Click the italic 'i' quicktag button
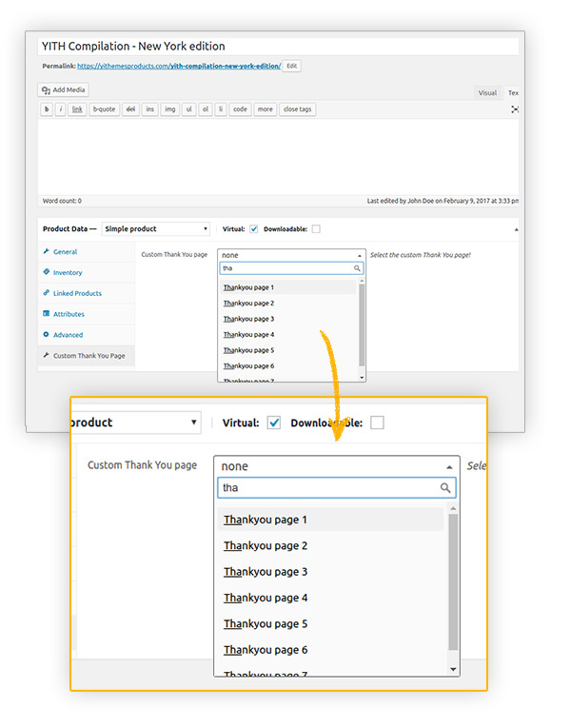 point(60,109)
